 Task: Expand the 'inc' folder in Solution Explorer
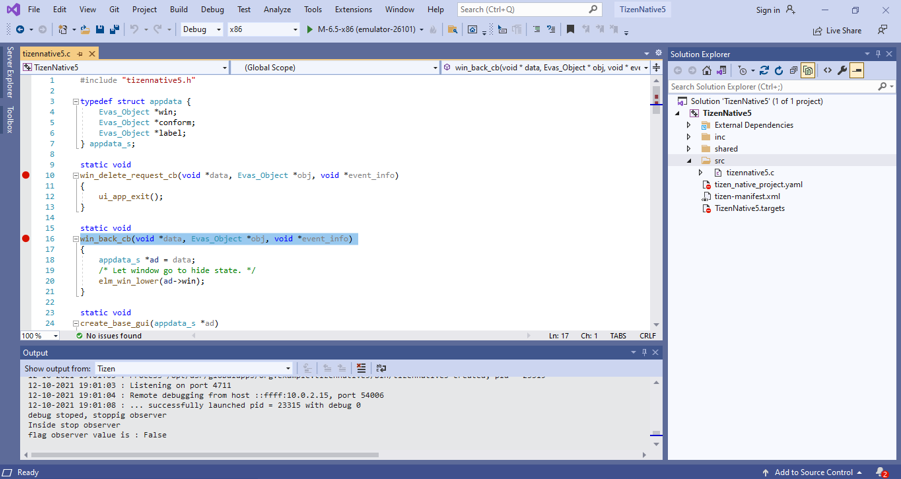click(689, 137)
